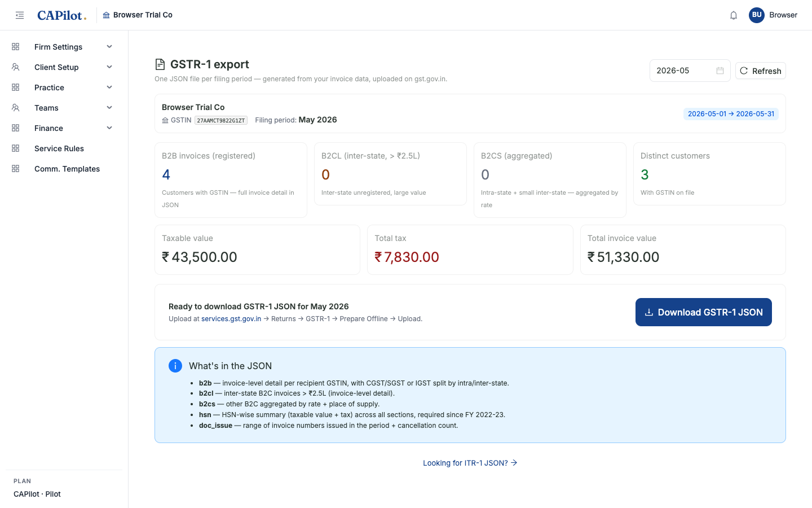This screenshot has width=812, height=508.
Task: Click the B2CL count 0
Action: [x=325, y=175]
